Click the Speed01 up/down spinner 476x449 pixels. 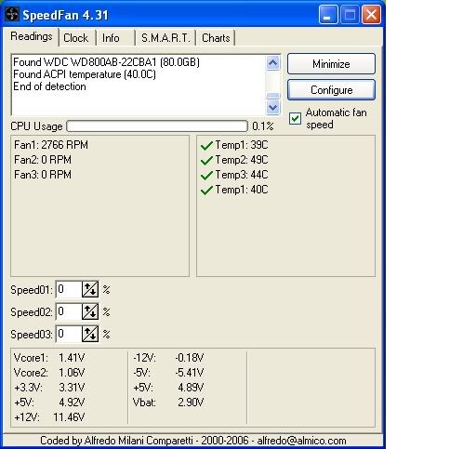(x=90, y=289)
